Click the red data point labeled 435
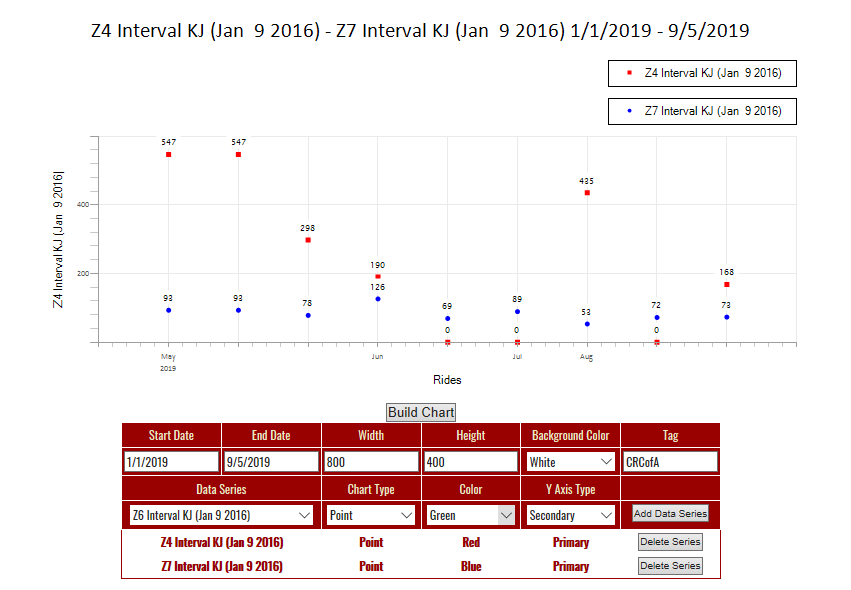 tap(587, 193)
